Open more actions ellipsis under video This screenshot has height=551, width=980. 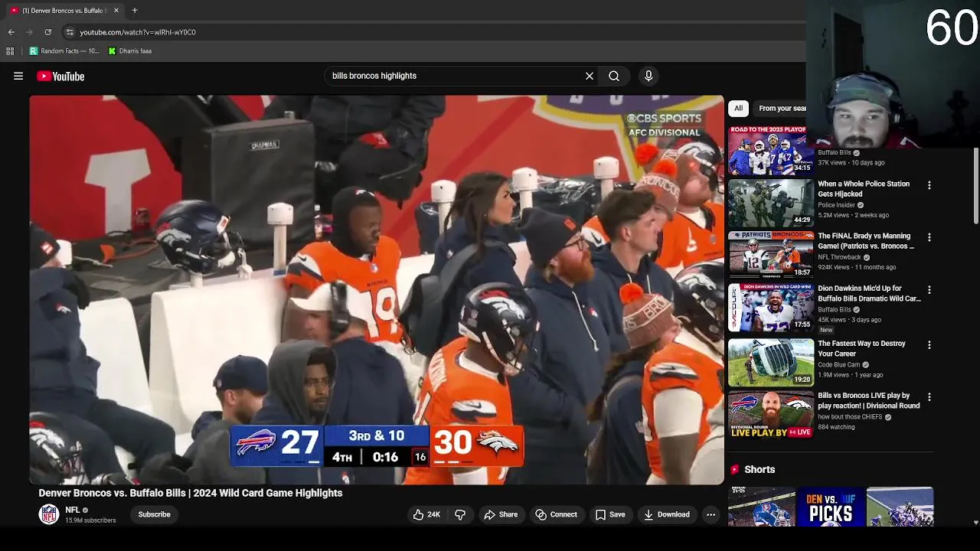tap(710, 514)
